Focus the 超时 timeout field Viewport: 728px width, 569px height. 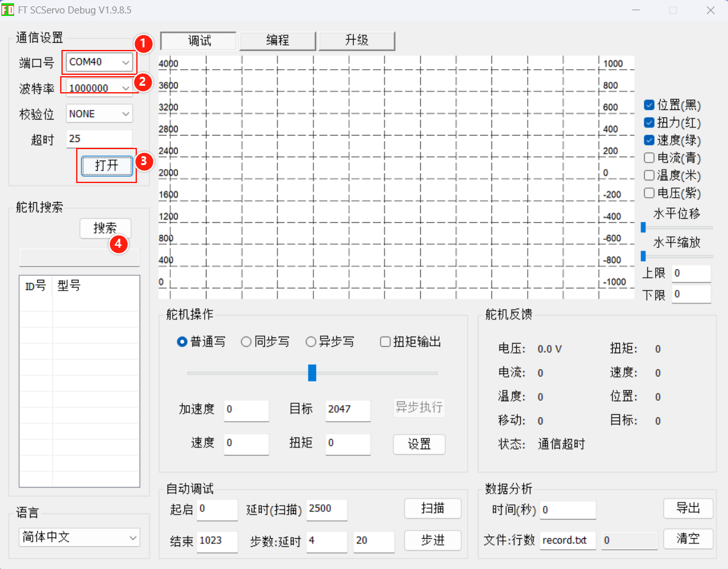[x=99, y=139]
